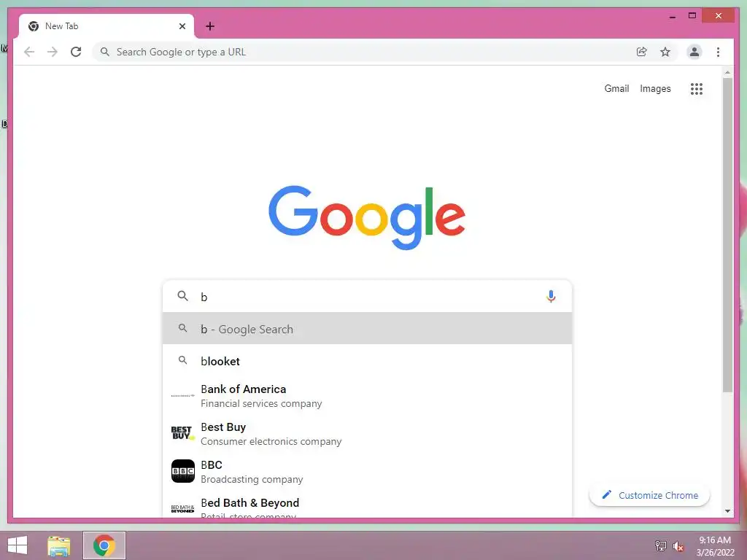Click the "Financial services company" description

(x=261, y=403)
